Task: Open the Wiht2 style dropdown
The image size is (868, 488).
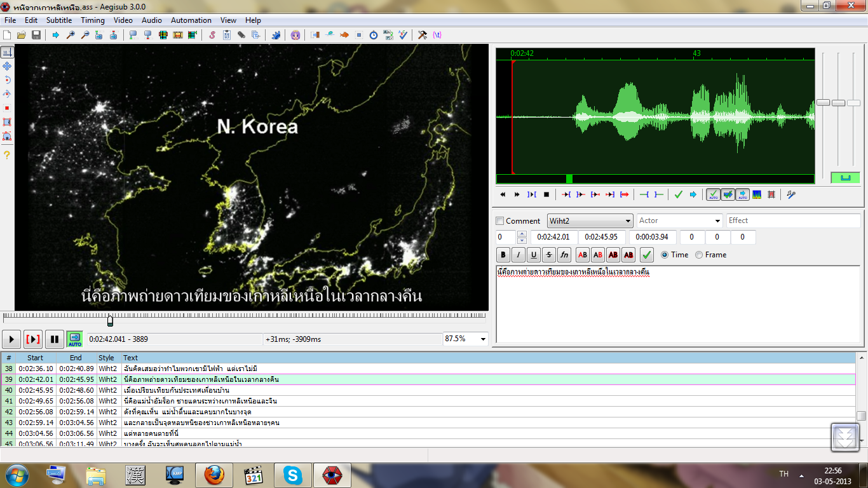Action: coord(590,220)
